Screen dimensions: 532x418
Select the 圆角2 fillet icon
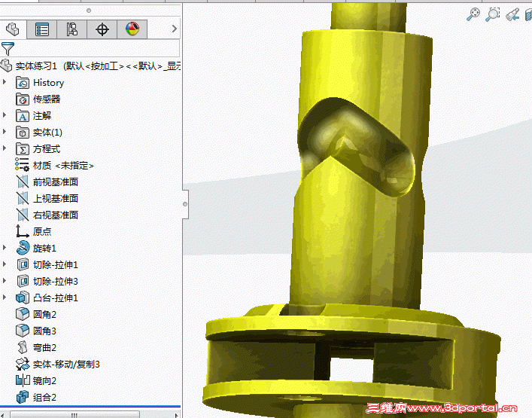(23, 314)
